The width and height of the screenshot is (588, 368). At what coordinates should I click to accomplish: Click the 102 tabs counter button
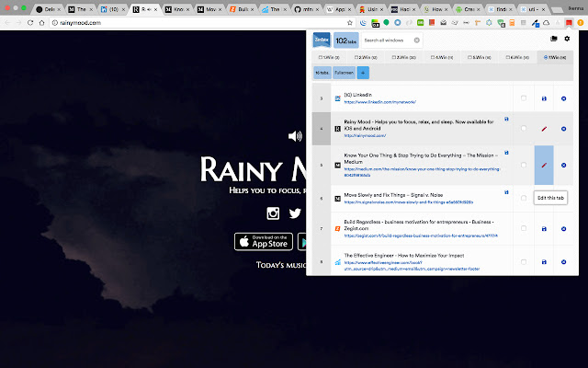(346, 40)
